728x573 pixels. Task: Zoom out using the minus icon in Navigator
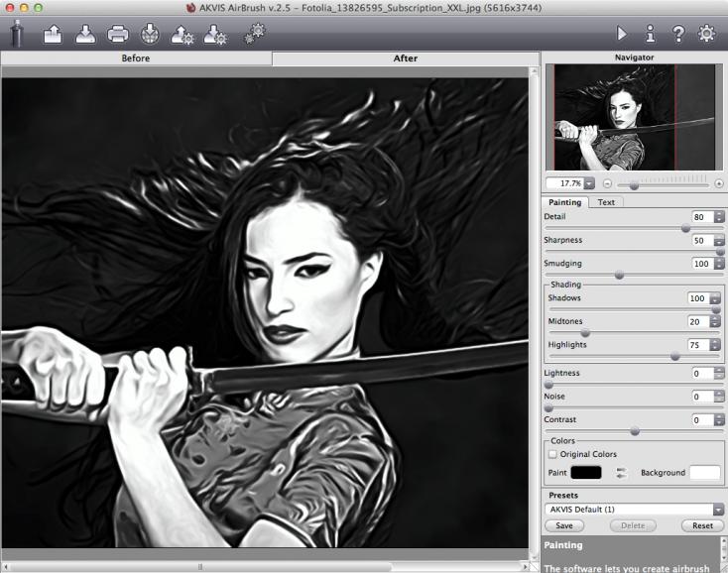pos(607,183)
